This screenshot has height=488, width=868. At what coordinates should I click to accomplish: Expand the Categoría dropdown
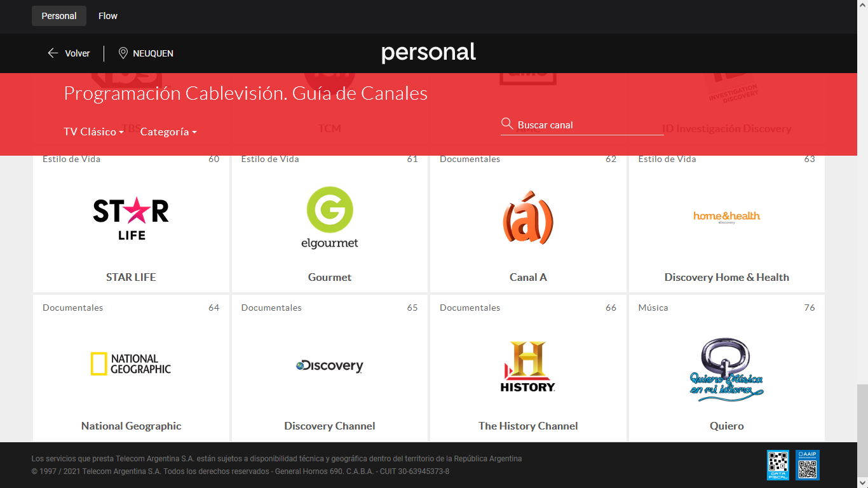pos(168,132)
